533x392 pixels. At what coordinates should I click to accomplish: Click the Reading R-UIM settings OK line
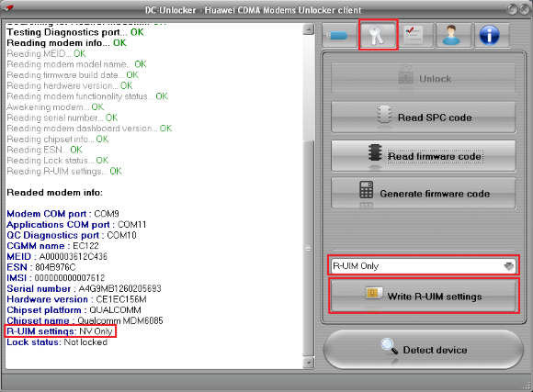(x=64, y=171)
